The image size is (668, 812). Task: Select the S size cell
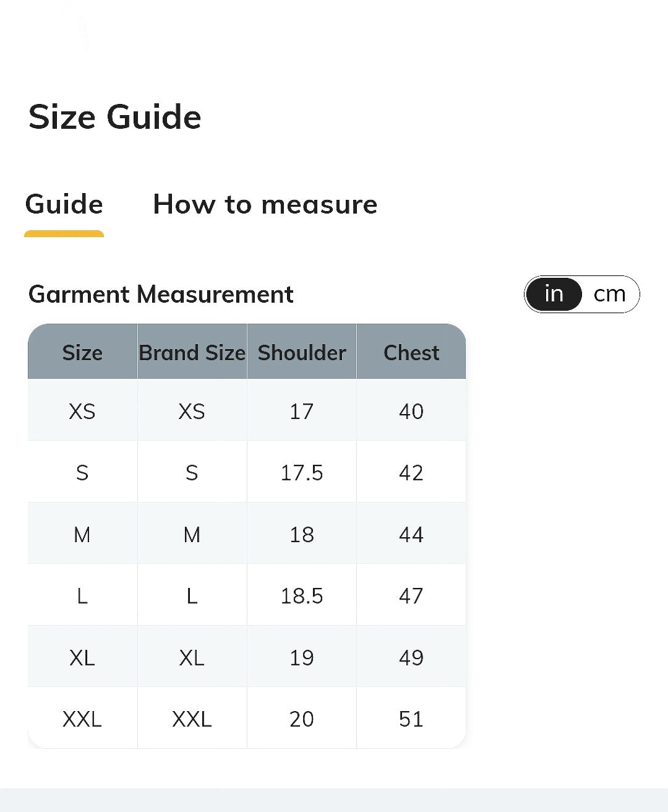click(x=82, y=472)
